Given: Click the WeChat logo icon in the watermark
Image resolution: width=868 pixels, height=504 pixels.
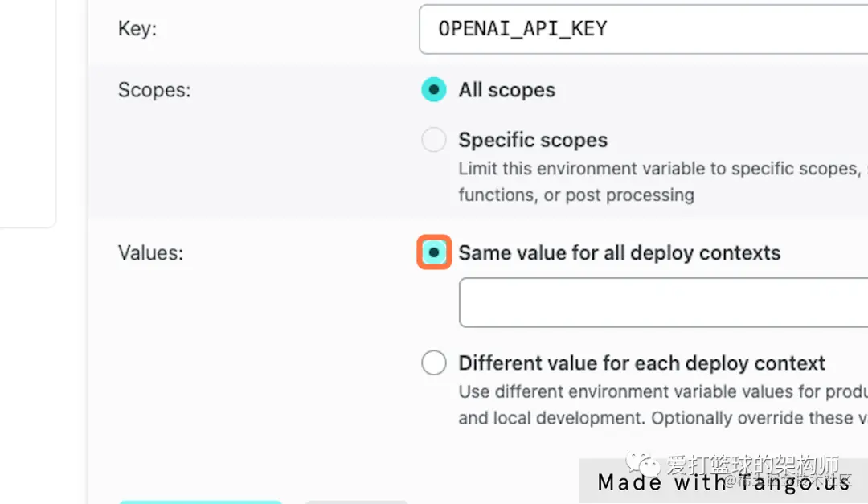Looking at the screenshot, I should coord(643,466).
